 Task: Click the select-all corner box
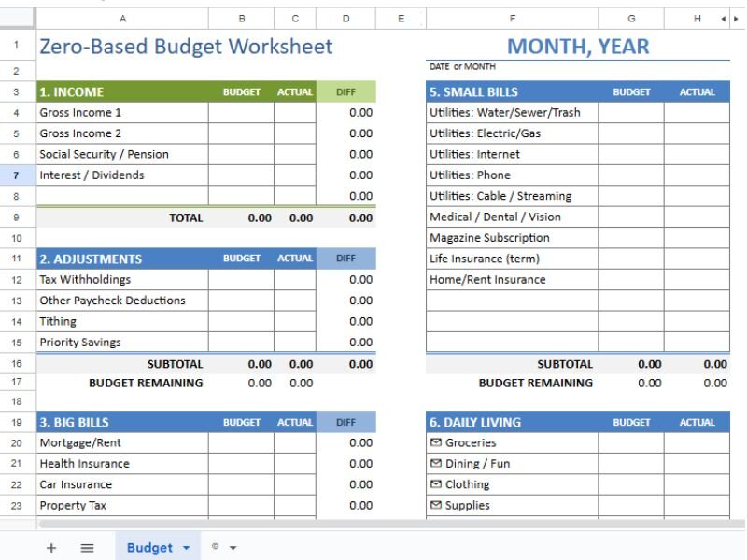18,18
